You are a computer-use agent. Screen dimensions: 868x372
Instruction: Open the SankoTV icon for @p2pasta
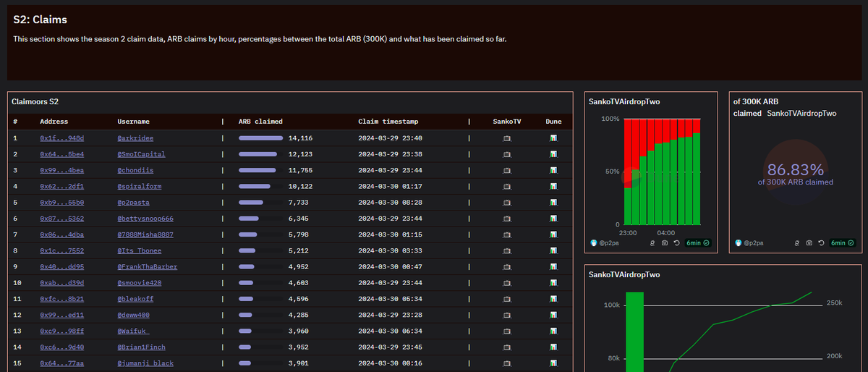[507, 202]
